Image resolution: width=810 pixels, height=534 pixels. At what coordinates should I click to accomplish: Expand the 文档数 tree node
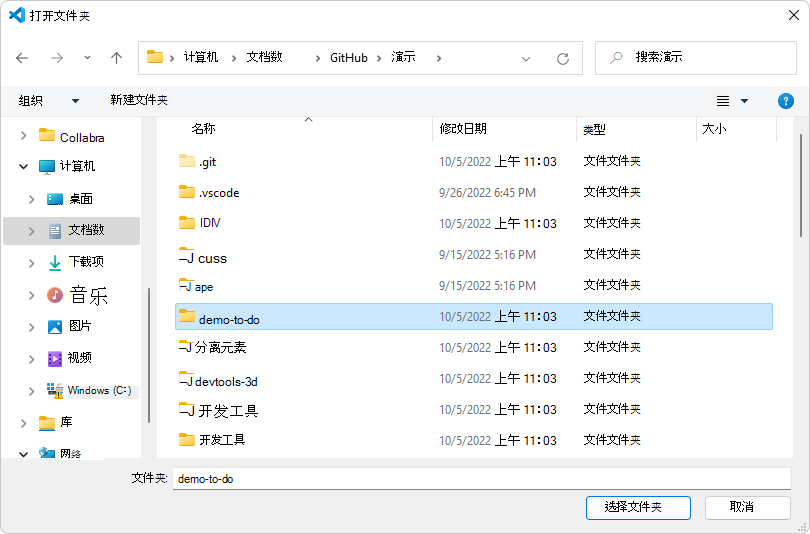coord(32,231)
